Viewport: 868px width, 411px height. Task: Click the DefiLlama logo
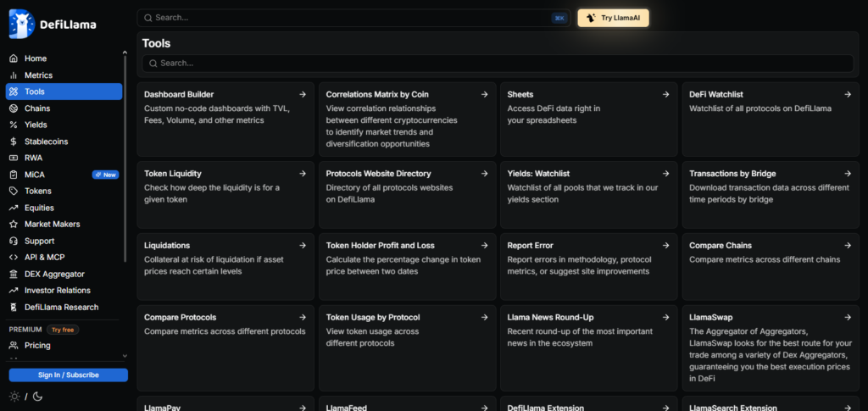tap(53, 25)
